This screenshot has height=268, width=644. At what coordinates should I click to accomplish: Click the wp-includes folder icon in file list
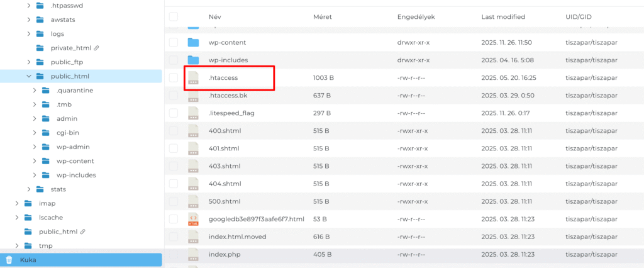193,60
